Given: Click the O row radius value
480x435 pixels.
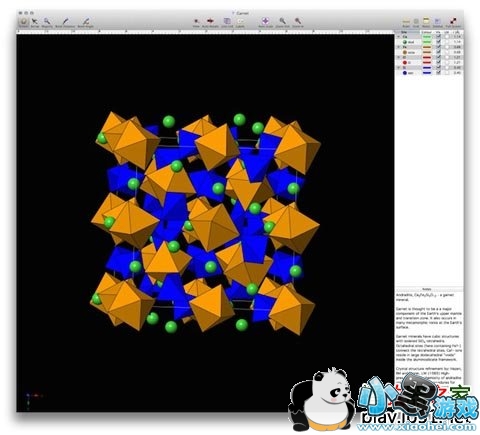Looking at the screenshot, I should [x=457, y=57].
